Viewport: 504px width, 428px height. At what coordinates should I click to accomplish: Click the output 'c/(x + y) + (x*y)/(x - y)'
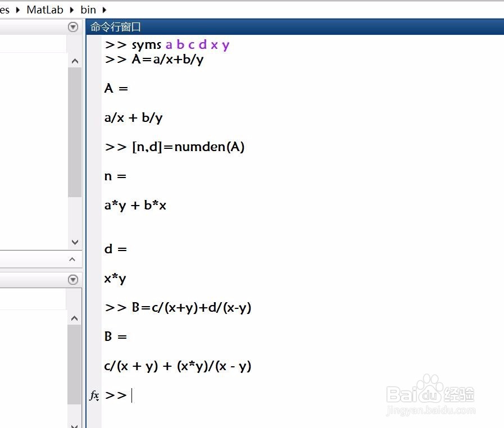pos(178,366)
